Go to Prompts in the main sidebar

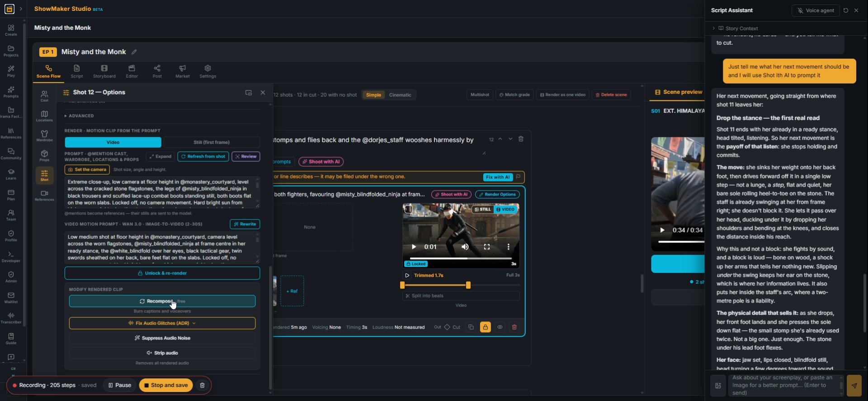point(11,92)
